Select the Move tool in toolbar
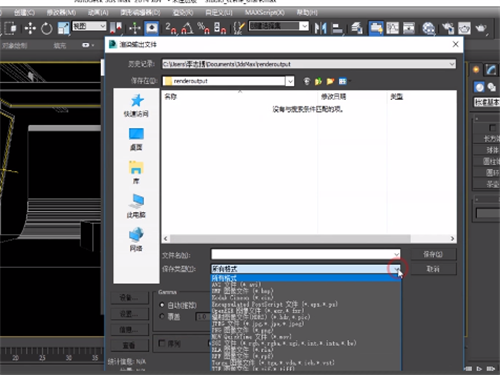The image size is (500, 375). (x=30, y=28)
